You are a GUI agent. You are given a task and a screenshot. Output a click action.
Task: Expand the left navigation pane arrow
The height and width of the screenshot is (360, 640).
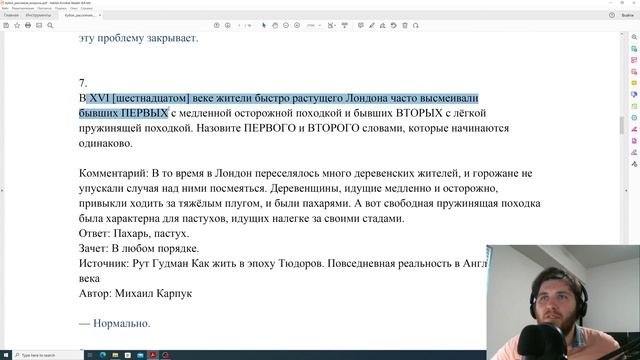(2, 190)
